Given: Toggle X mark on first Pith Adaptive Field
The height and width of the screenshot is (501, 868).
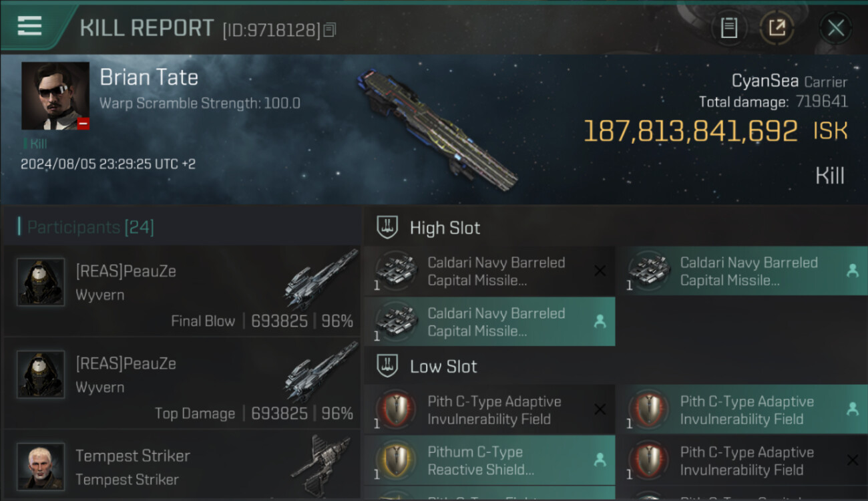Looking at the screenshot, I should pos(600,409).
